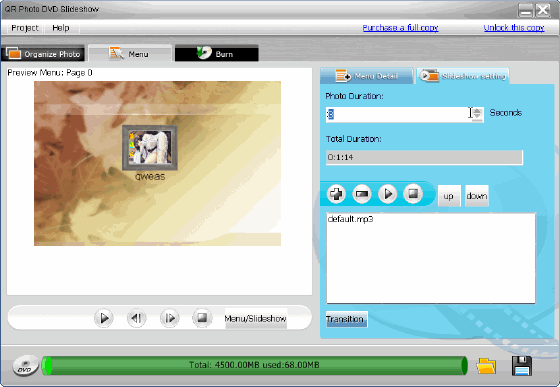
Task: Stop the menu preview playback
Action: point(202,318)
